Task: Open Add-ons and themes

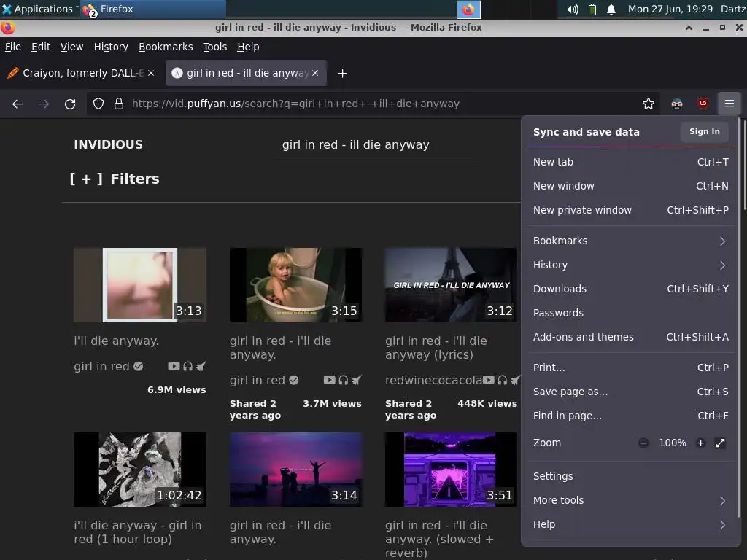Action: pos(630,337)
